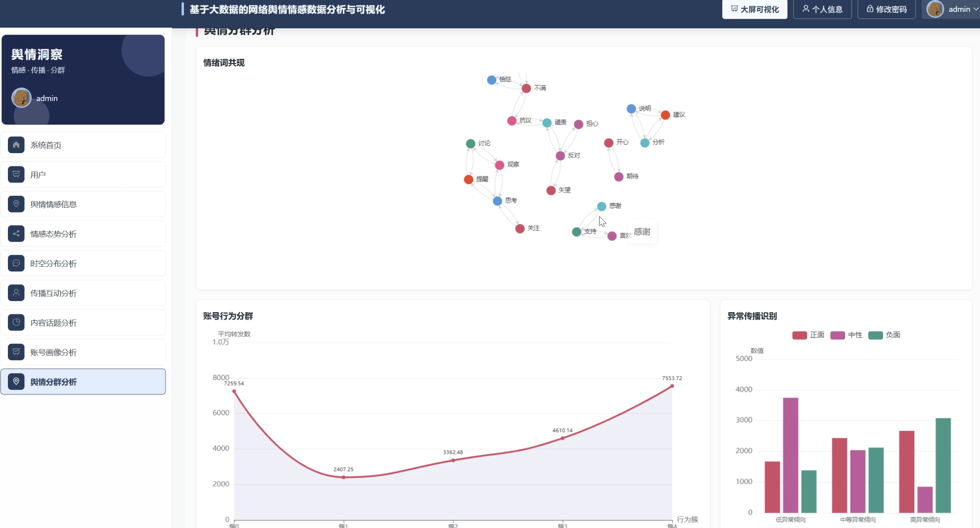Image resolution: width=980 pixels, height=528 pixels.
Task: Select the 不满 node in the graph
Action: 526,89
